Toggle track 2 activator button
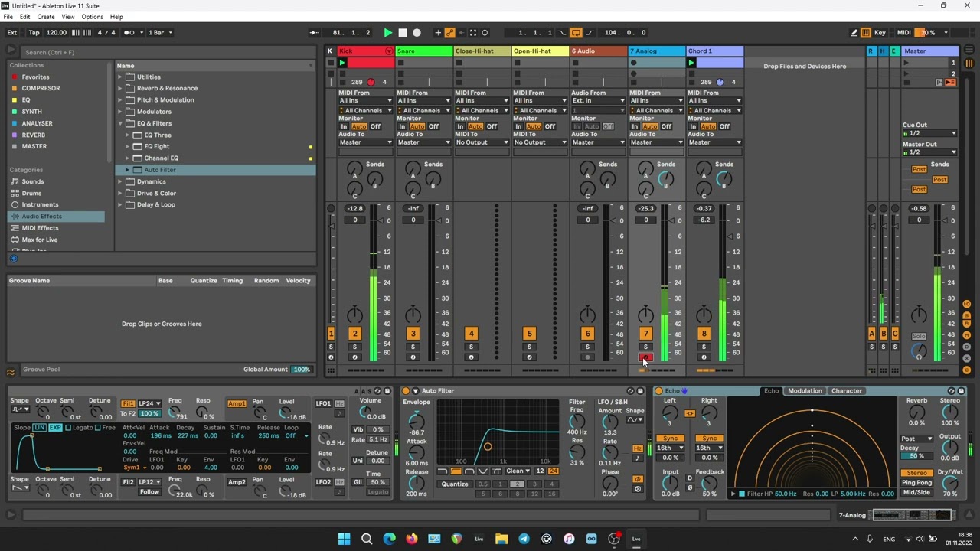 pyautogui.click(x=354, y=334)
